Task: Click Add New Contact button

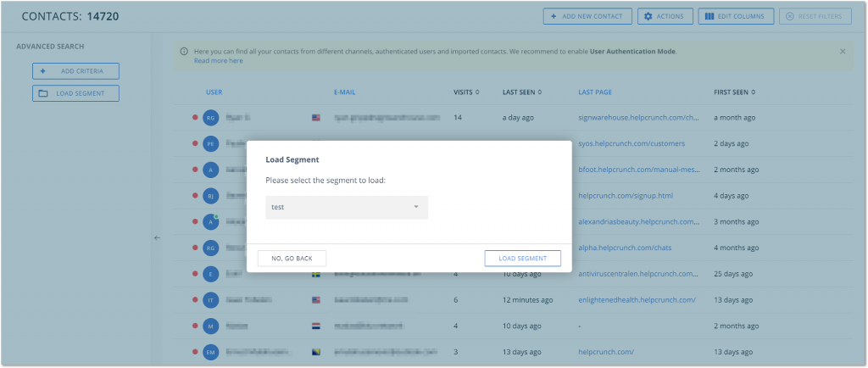Action: click(587, 17)
